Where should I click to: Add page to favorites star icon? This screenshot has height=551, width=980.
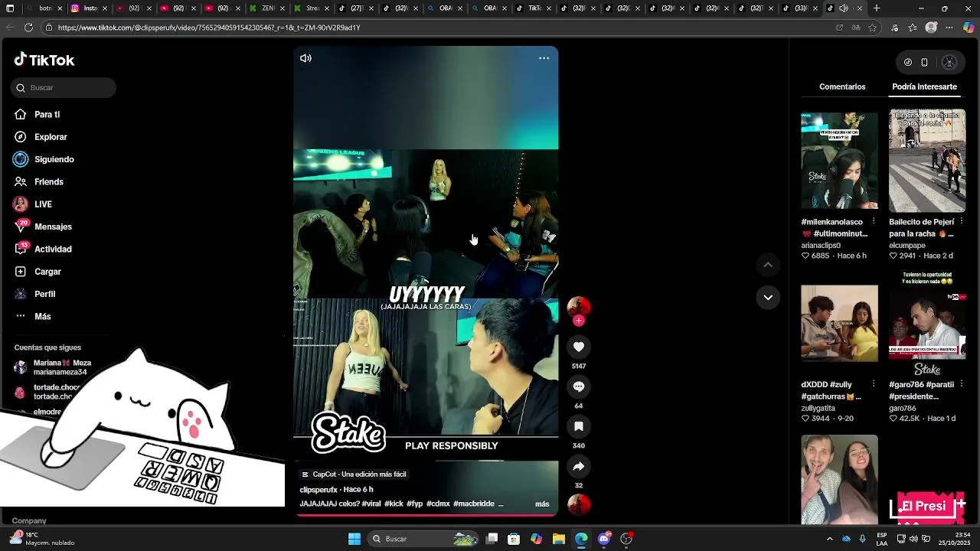pyautogui.click(x=872, y=28)
